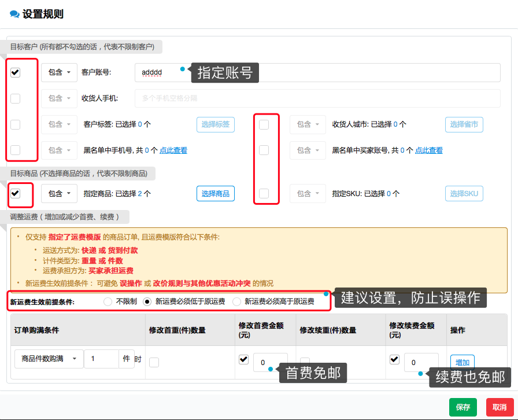Viewport: 518px width, 420px height.
Task: Open the 包含 dropdown for 客户账号
Action: point(59,73)
